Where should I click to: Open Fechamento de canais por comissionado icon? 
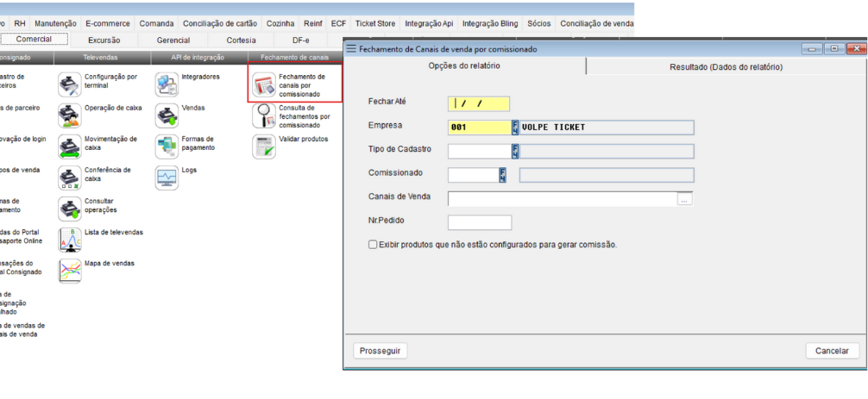click(264, 84)
